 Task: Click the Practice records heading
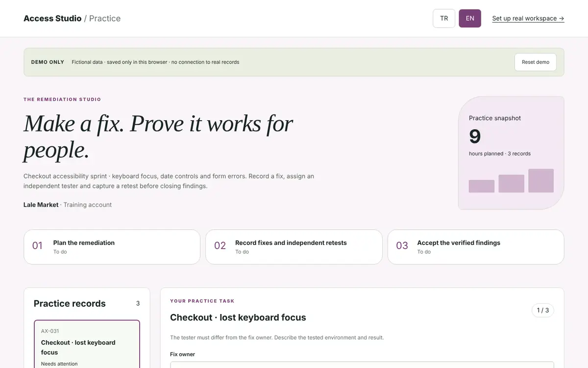tap(70, 304)
